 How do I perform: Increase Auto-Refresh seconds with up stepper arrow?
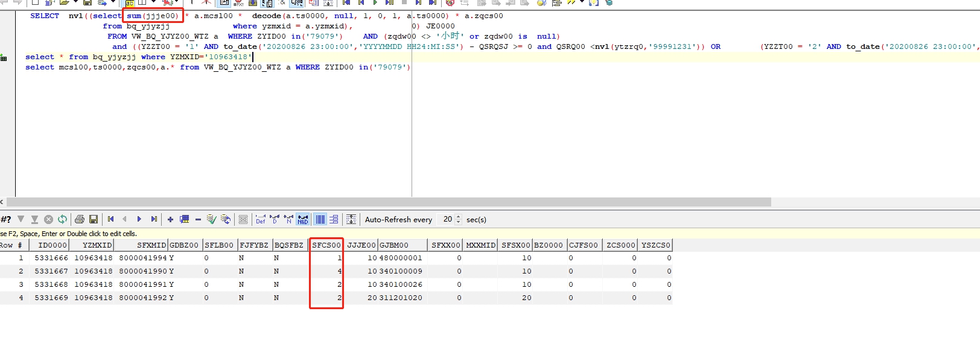[459, 217]
